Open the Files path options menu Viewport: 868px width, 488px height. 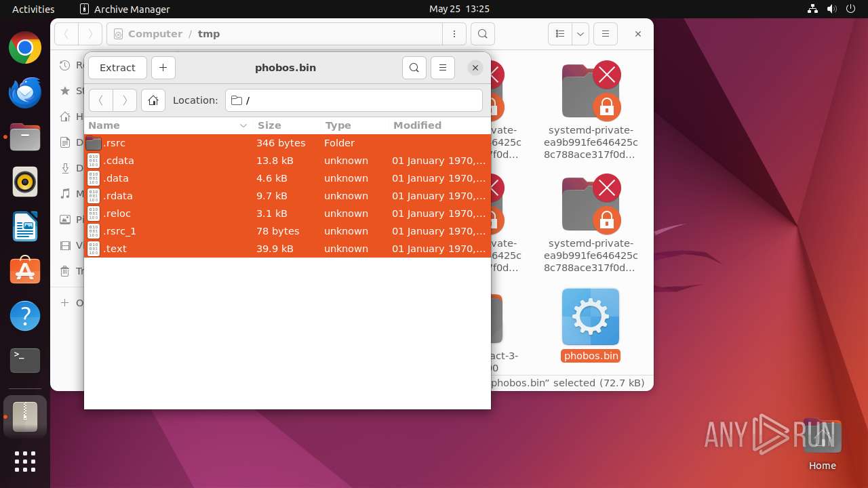pyautogui.click(x=454, y=34)
